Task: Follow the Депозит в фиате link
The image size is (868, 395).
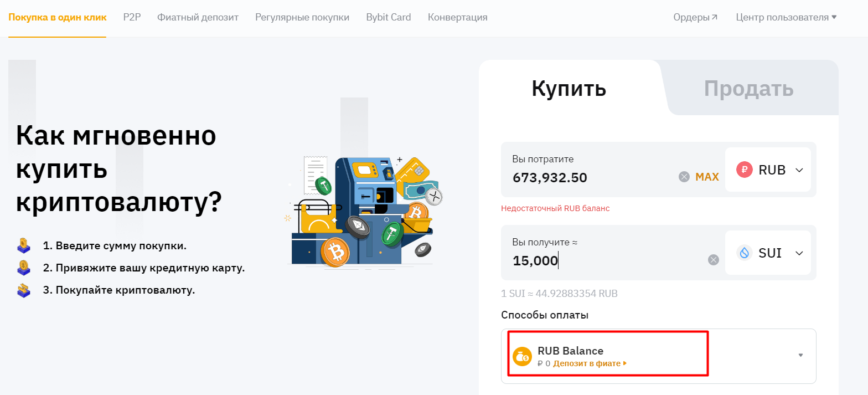Action: click(x=589, y=364)
